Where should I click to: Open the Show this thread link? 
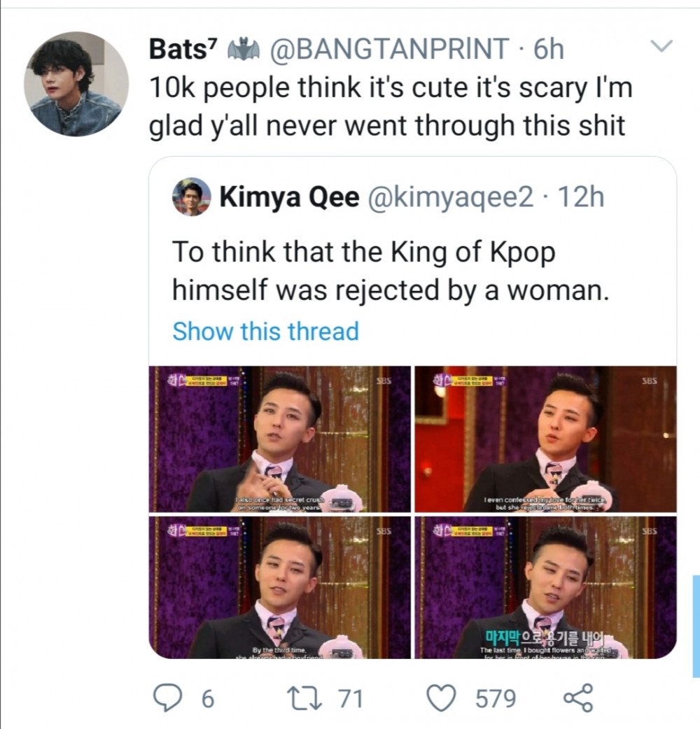(x=265, y=332)
